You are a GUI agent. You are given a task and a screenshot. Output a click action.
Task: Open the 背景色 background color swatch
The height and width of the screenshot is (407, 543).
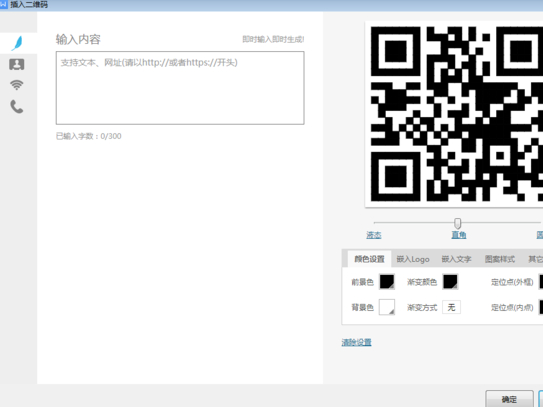(x=387, y=307)
